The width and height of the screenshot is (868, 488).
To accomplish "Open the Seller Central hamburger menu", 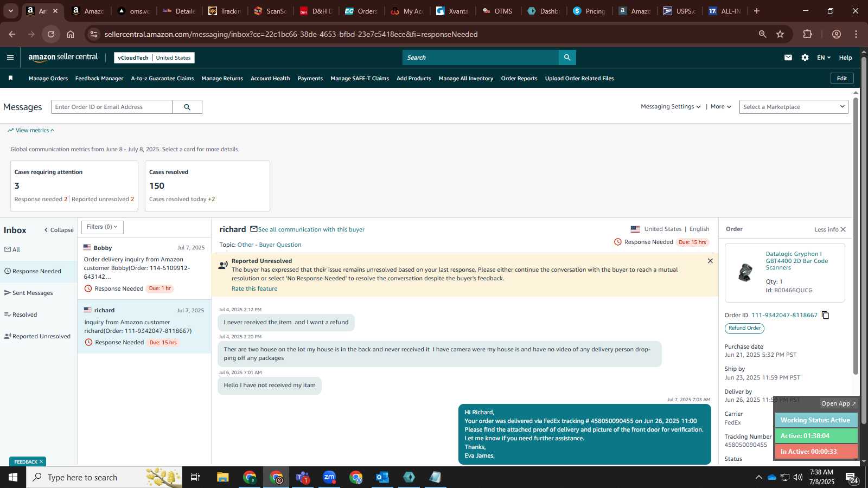I will pyautogui.click(x=10, y=57).
